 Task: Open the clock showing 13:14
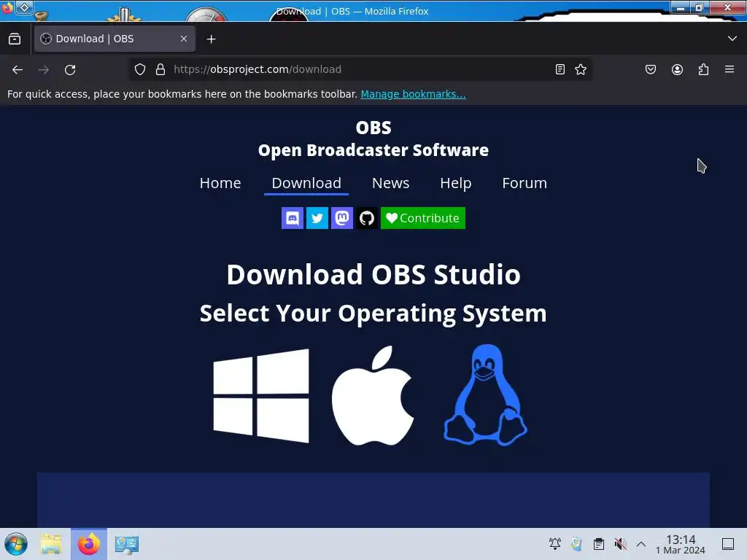click(x=681, y=544)
